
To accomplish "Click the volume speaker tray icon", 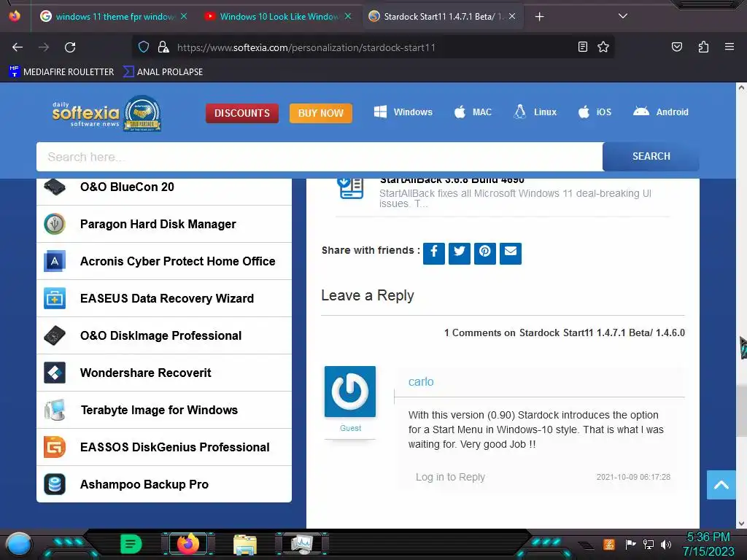I will 666,544.
